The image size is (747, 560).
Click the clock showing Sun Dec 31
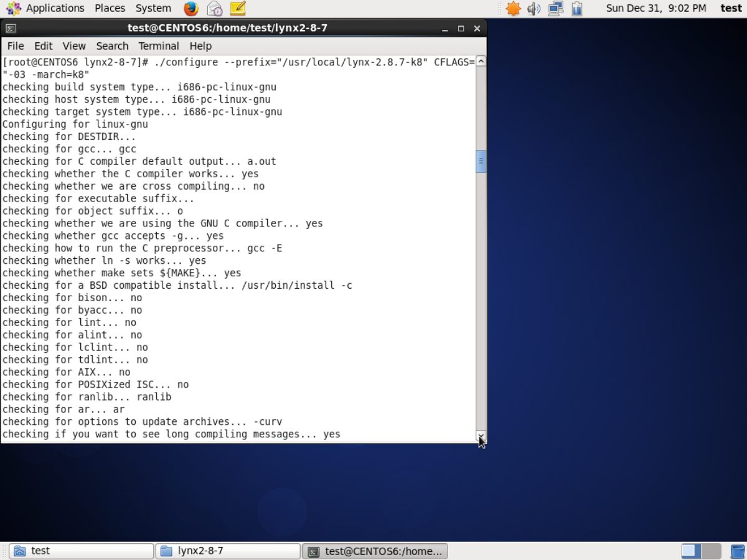pyautogui.click(x=656, y=8)
